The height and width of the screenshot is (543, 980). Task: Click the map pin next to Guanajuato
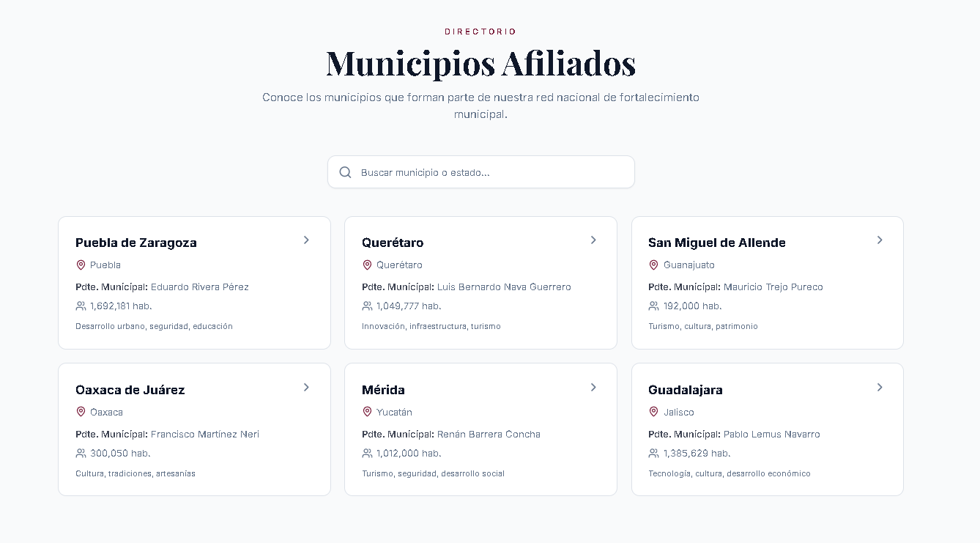tap(653, 265)
